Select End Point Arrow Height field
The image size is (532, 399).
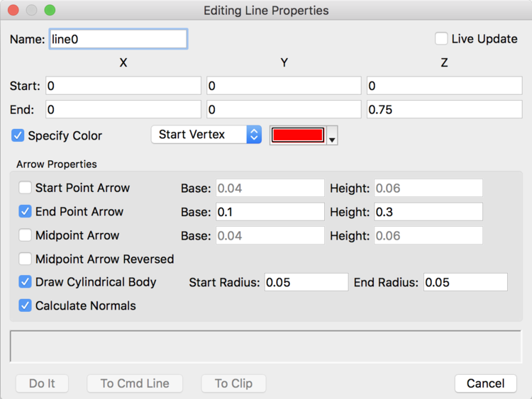pyautogui.click(x=428, y=212)
